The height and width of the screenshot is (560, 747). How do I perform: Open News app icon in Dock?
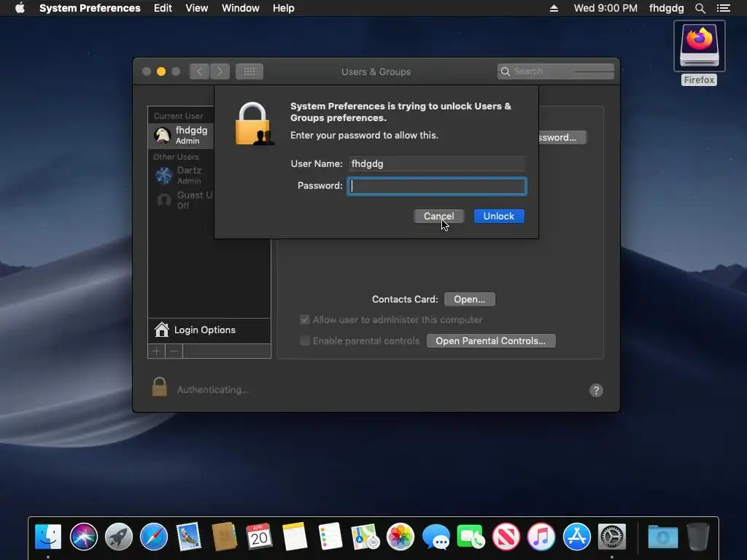(x=506, y=537)
